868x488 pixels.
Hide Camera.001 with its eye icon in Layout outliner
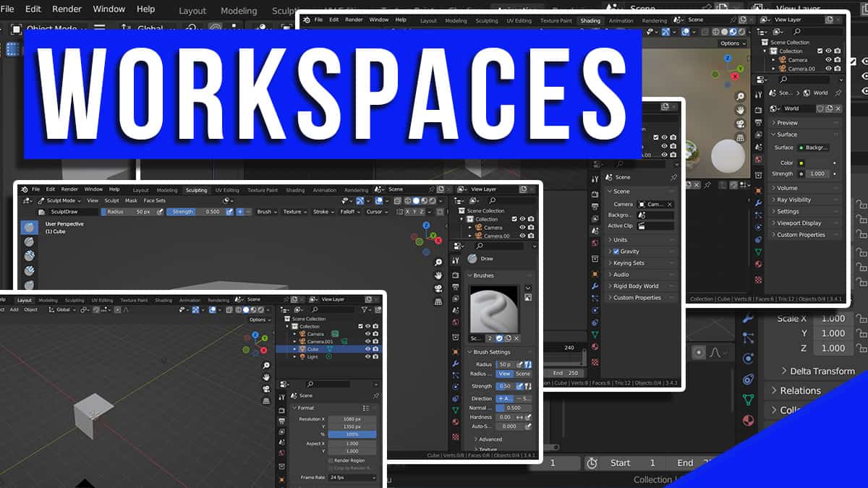(367, 341)
